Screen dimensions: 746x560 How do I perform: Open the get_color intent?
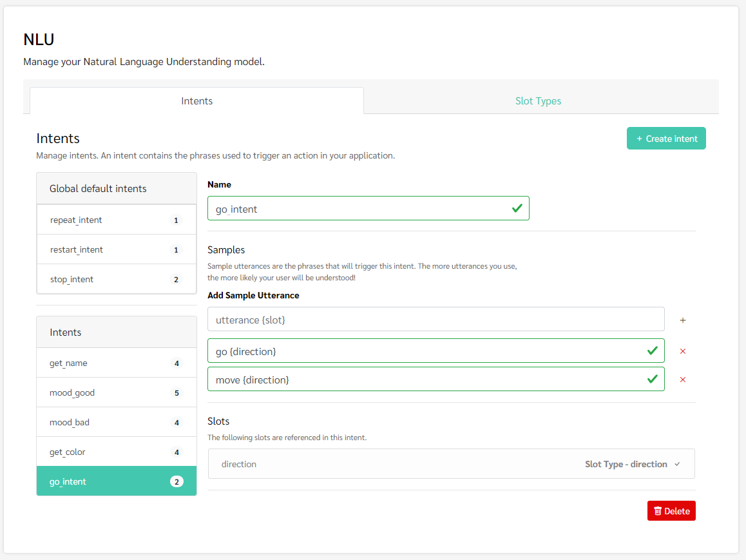coord(117,452)
